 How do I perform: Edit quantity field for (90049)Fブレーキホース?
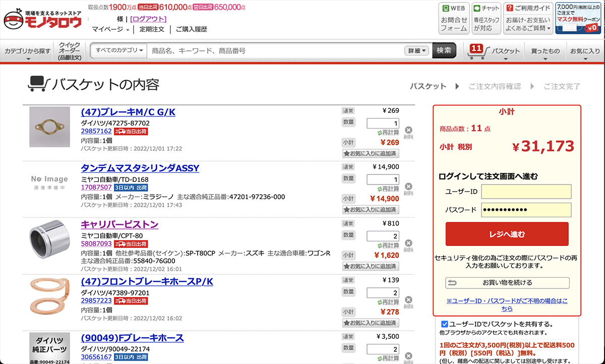(383, 349)
